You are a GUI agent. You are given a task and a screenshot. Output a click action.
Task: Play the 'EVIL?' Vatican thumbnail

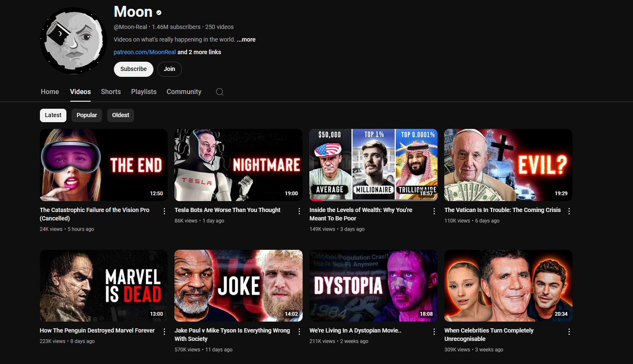508,165
